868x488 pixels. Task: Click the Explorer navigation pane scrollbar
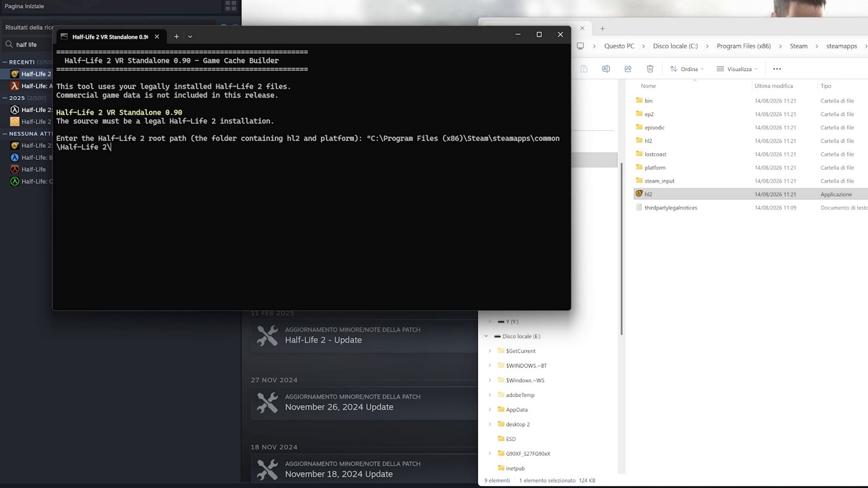tap(622, 249)
